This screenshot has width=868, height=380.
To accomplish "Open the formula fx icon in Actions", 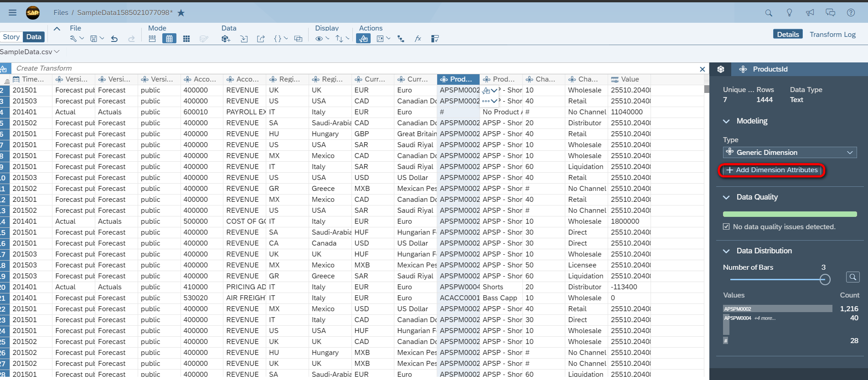I will 418,39.
